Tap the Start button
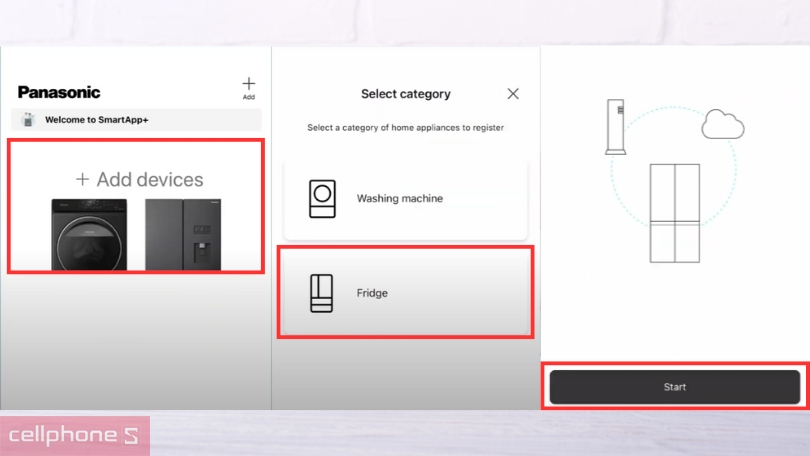 [675, 387]
